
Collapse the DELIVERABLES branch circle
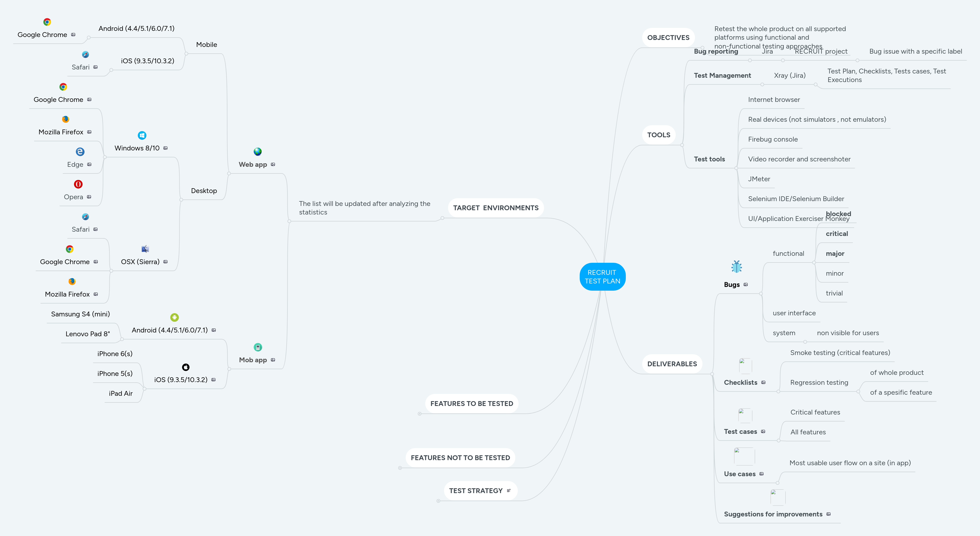coord(712,374)
